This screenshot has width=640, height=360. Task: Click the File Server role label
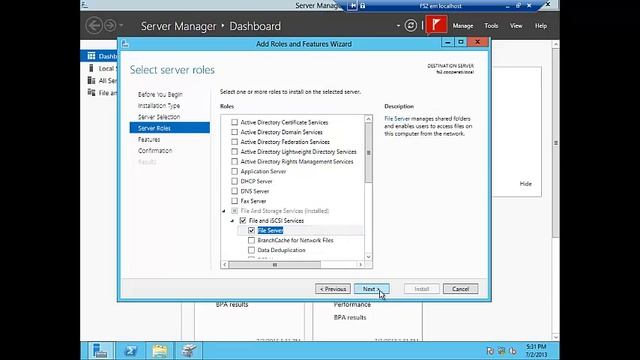tap(270, 230)
